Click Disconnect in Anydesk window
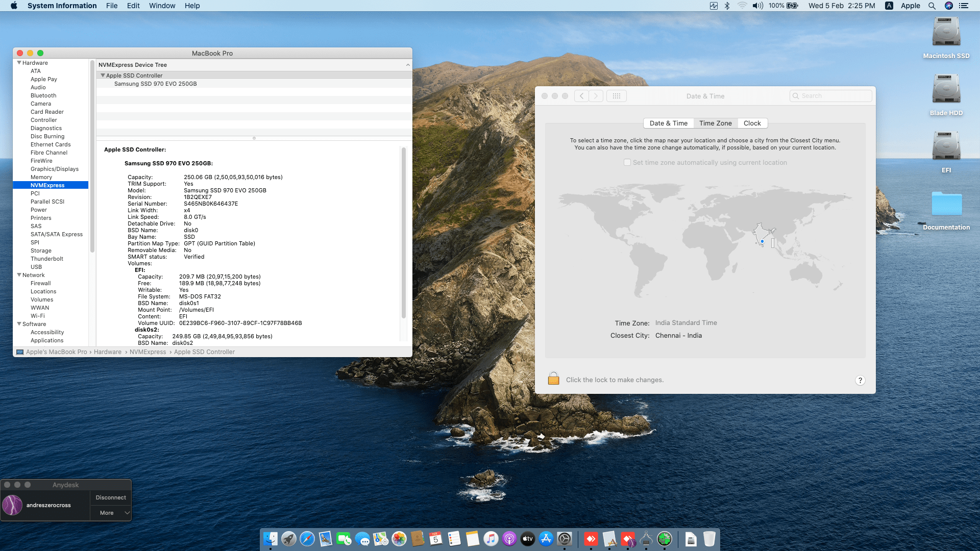Screen dimensions: 980x551 (111, 497)
